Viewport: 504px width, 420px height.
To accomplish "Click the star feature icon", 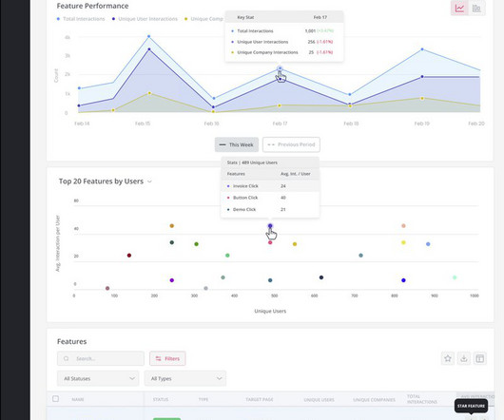I will point(448,358).
